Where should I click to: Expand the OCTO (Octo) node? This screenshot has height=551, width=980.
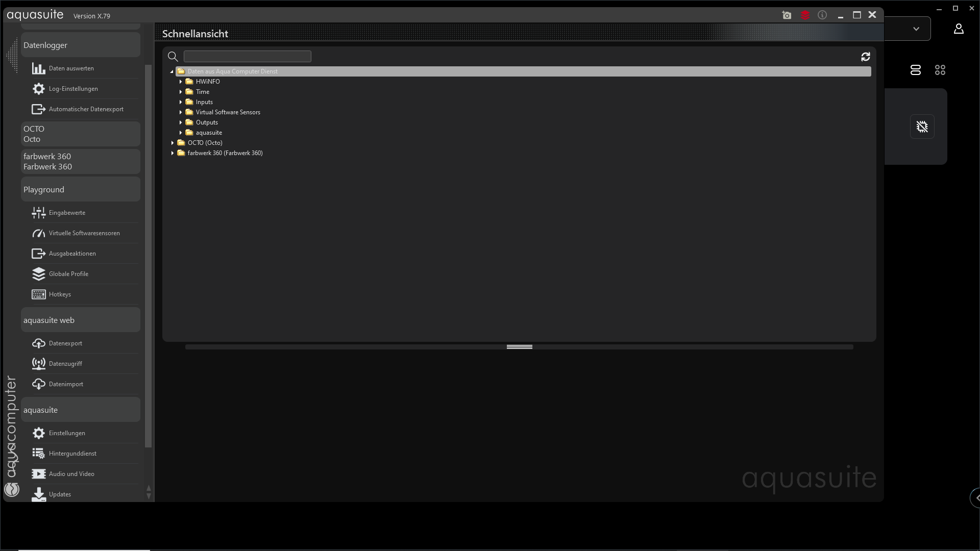click(x=173, y=143)
